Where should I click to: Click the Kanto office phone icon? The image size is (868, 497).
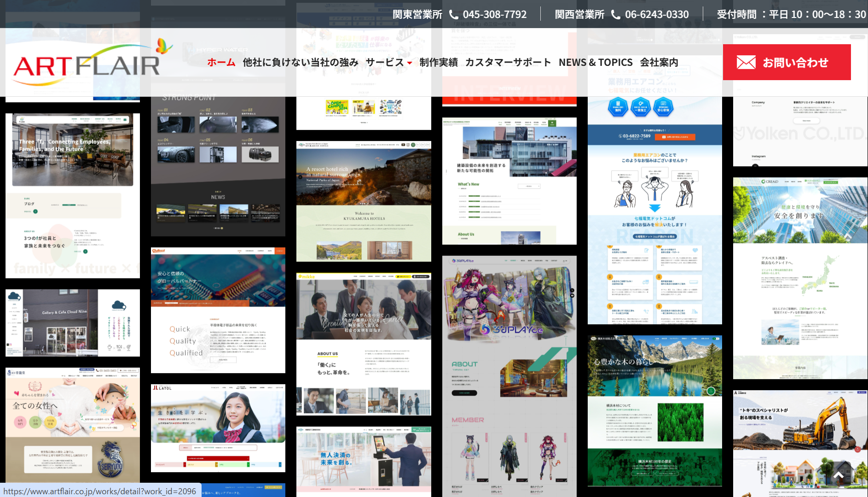pos(453,15)
